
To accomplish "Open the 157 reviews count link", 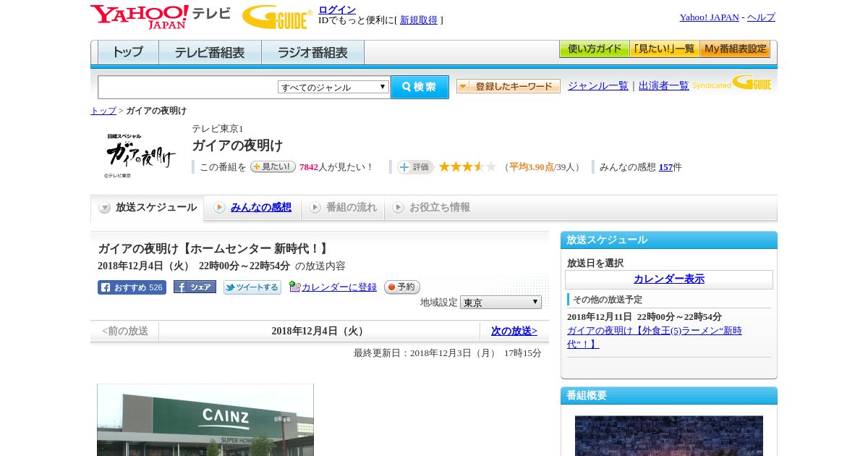I will point(665,167).
